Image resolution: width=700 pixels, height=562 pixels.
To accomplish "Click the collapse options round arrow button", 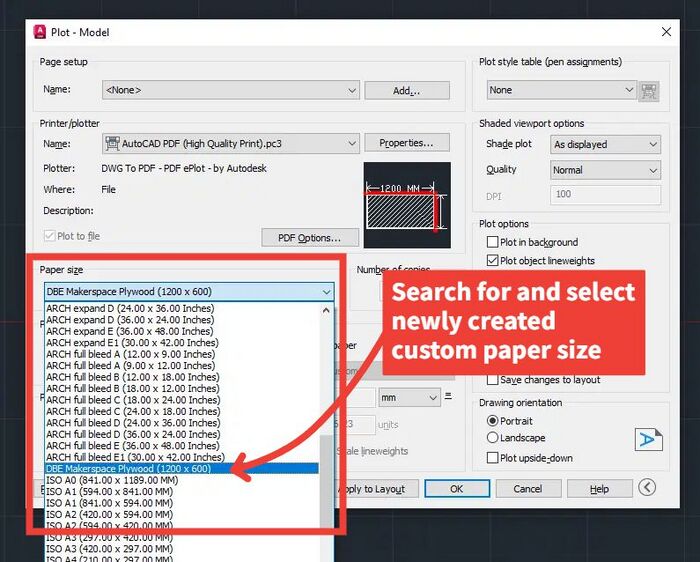I will 647,487.
